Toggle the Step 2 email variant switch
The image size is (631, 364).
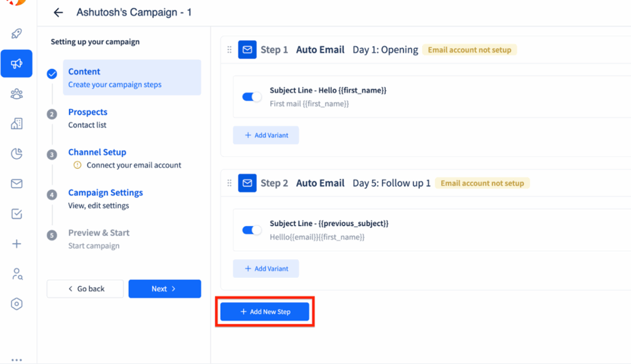(x=252, y=230)
